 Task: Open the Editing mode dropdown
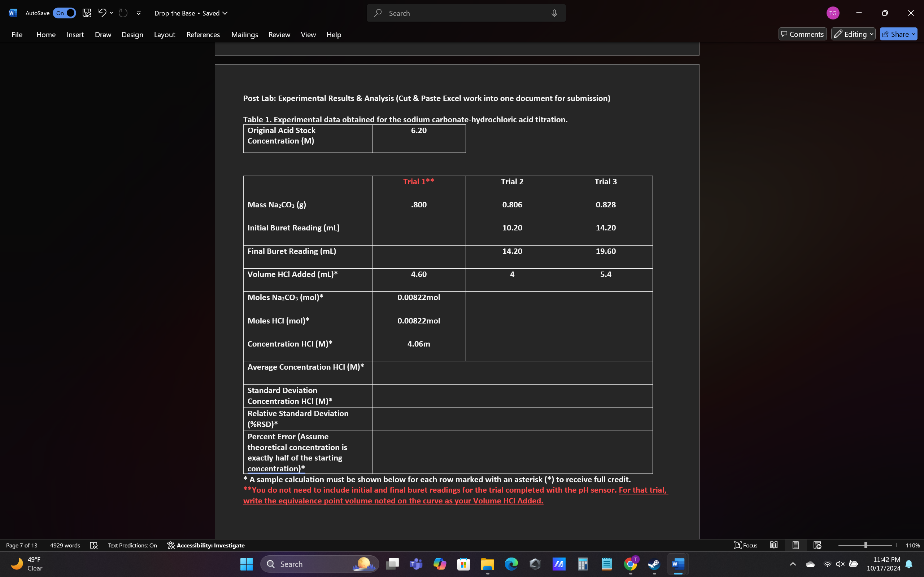[x=853, y=34]
